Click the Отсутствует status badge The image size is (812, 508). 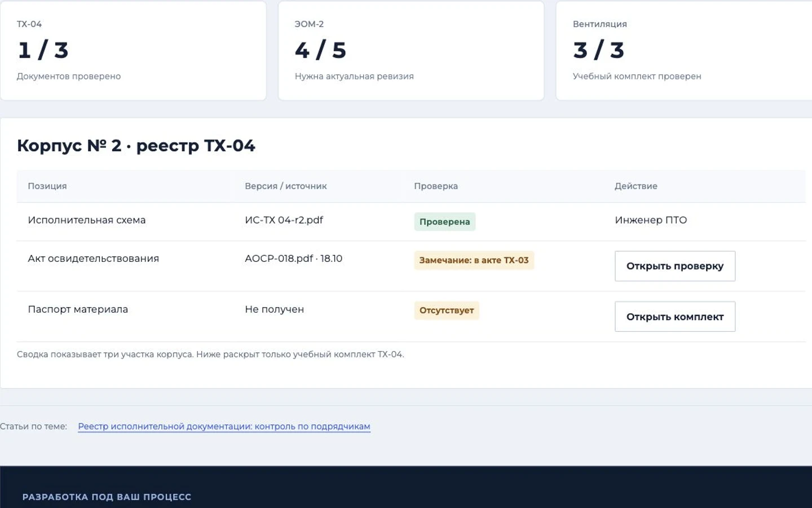pos(447,310)
